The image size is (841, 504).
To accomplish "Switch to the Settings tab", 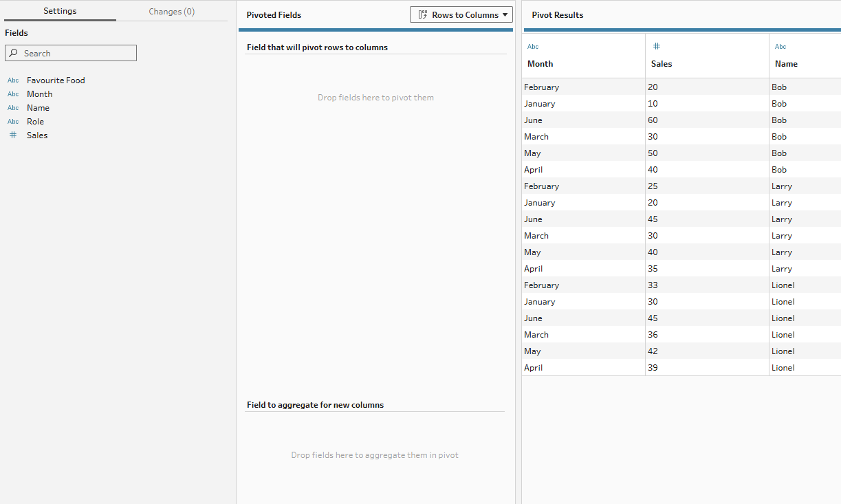I will [60, 11].
